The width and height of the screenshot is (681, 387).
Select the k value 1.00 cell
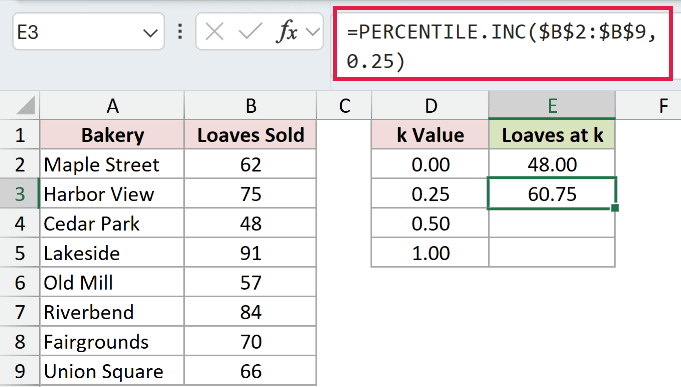tap(430, 253)
